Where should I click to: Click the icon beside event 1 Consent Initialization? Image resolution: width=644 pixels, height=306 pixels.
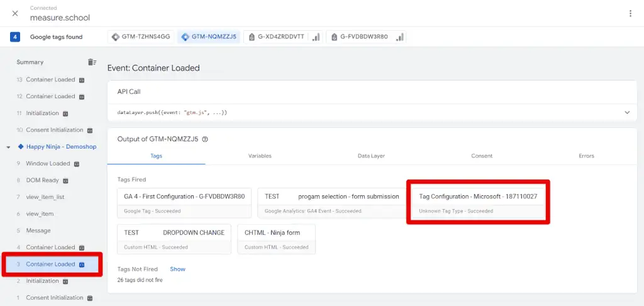coord(90,298)
